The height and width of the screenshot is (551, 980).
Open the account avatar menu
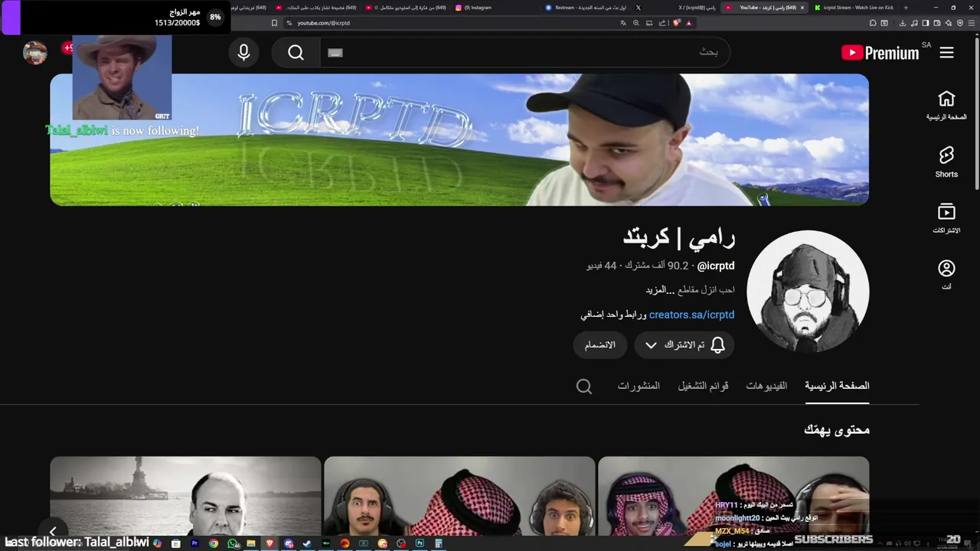click(x=35, y=53)
